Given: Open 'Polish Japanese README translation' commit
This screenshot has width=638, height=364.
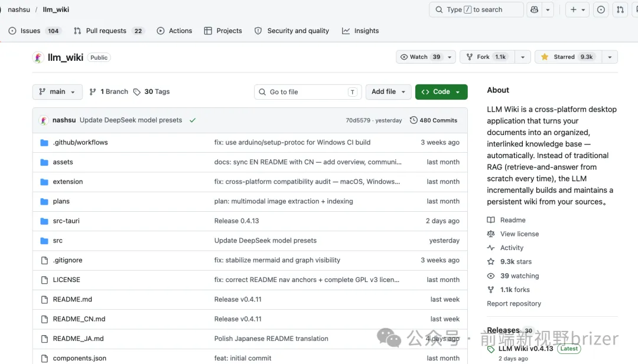Looking at the screenshot, I should click(x=271, y=339).
